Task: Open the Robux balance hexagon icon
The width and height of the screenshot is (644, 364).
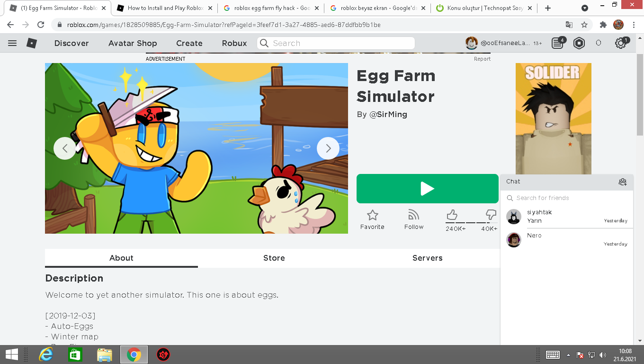Action: [579, 43]
